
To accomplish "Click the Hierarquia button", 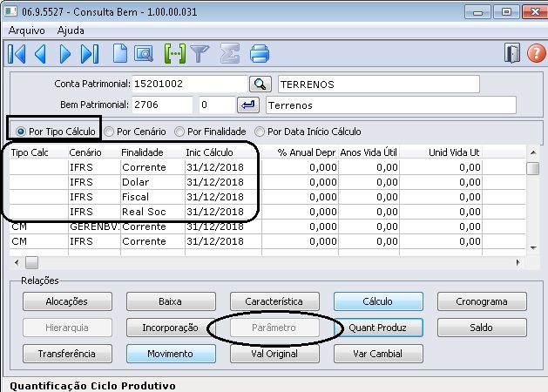I will [x=67, y=328].
